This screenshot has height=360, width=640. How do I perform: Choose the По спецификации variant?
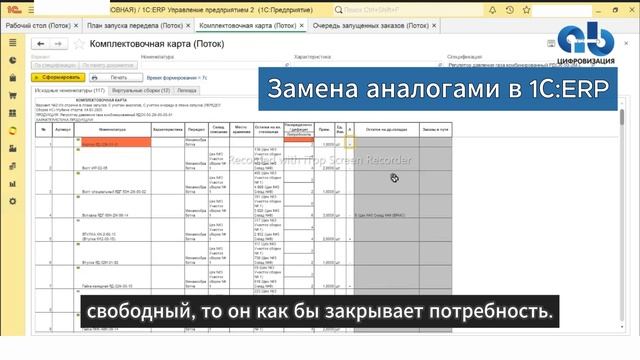pyautogui.click(x=55, y=65)
